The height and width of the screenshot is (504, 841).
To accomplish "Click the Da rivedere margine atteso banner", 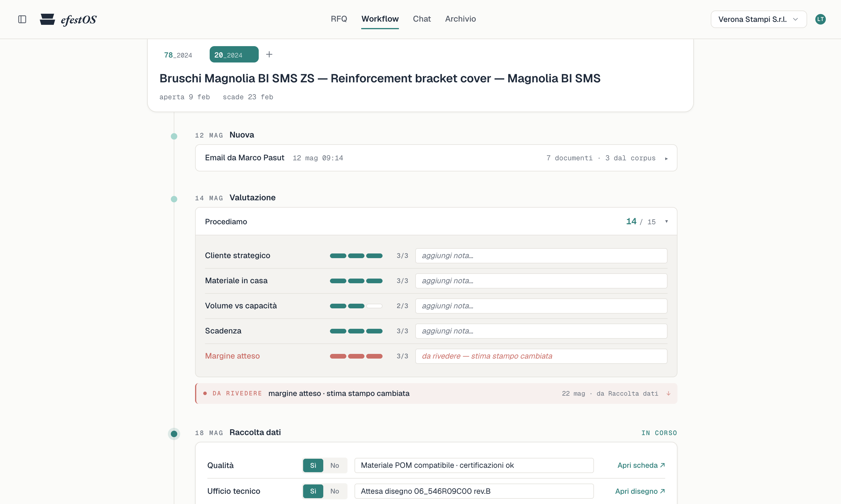I will click(x=436, y=393).
